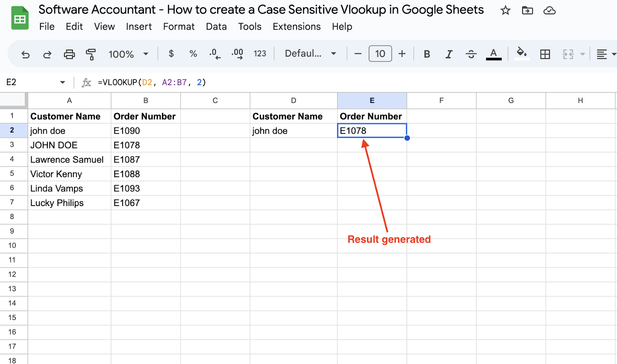Select cell with Lawrence Samuel
Viewport: 617px width, 364px height.
(69, 159)
